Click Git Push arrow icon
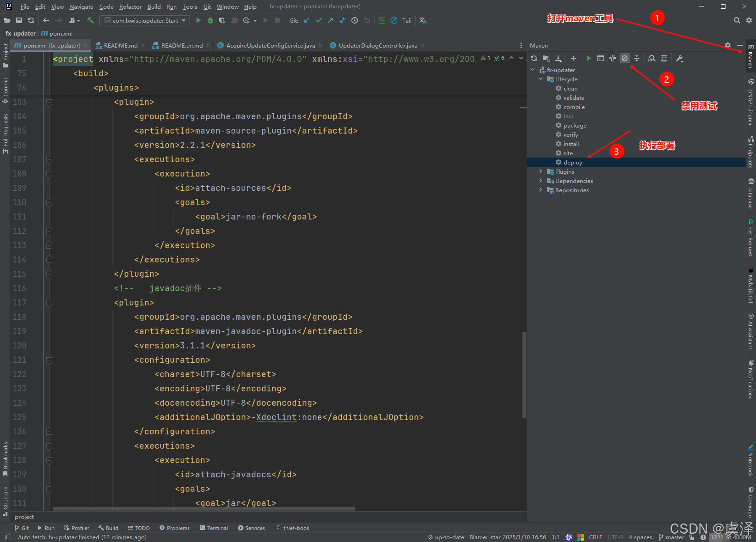The height and width of the screenshot is (542, 756). point(331,20)
